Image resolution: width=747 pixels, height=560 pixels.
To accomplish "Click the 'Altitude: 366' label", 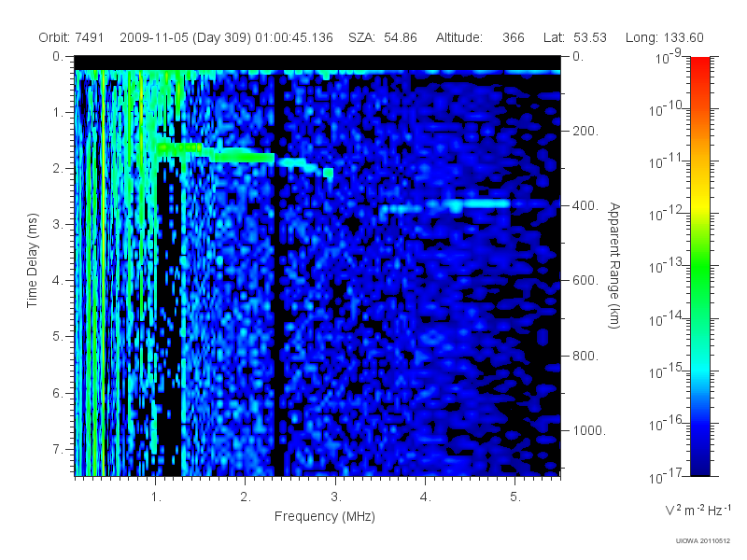I will tap(480, 37).
